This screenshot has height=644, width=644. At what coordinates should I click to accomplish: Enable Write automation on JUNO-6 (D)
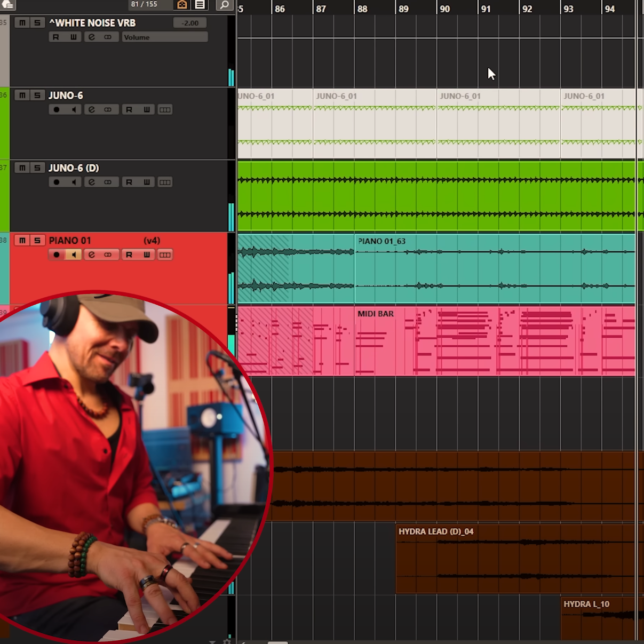pos(147,182)
